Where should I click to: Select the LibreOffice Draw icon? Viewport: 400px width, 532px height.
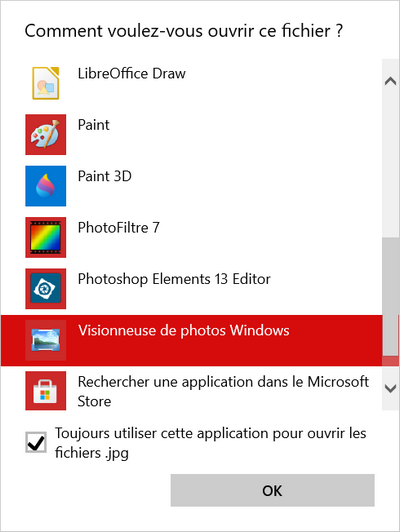click(x=45, y=83)
